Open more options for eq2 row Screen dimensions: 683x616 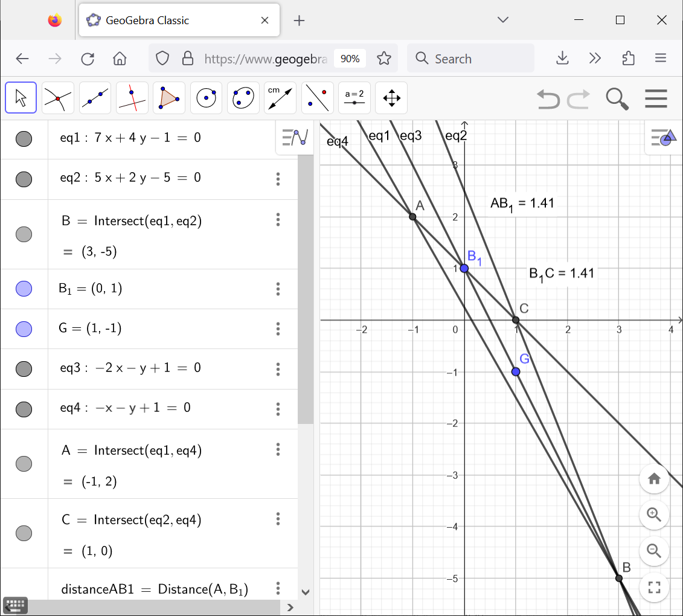(x=278, y=179)
